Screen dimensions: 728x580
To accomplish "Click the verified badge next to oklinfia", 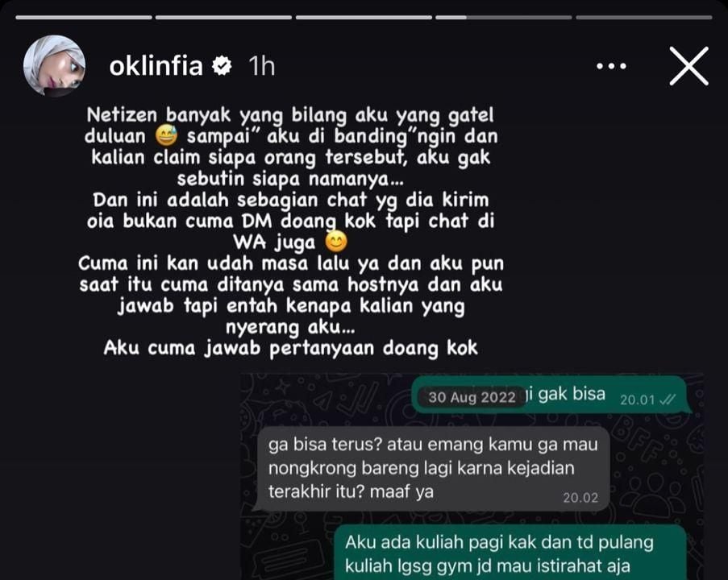I will point(222,66).
